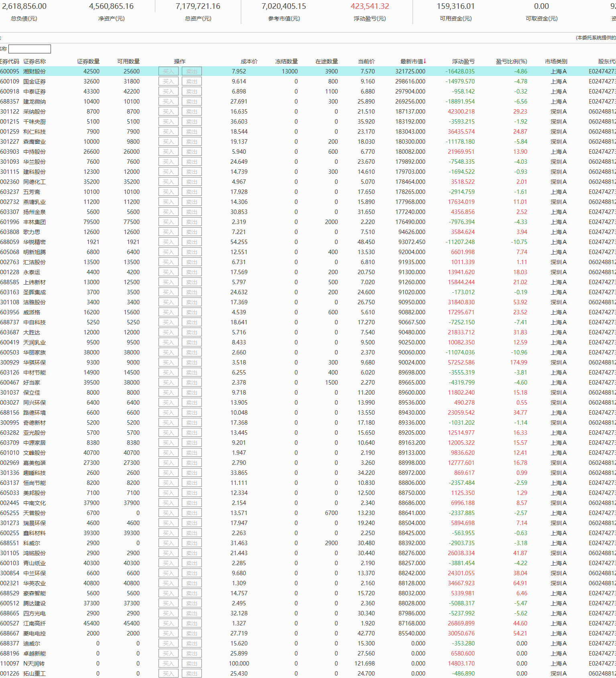Click 卖出 for 建龙微纳

[x=192, y=102]
